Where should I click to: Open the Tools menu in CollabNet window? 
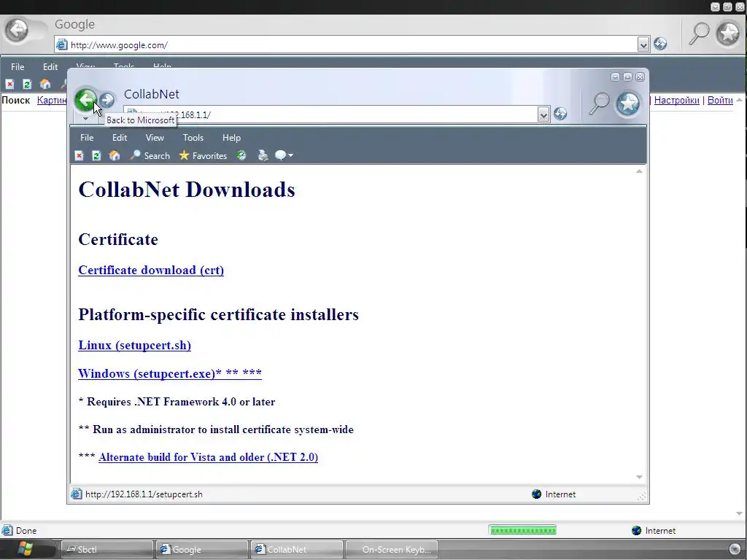tap(193, 138)
